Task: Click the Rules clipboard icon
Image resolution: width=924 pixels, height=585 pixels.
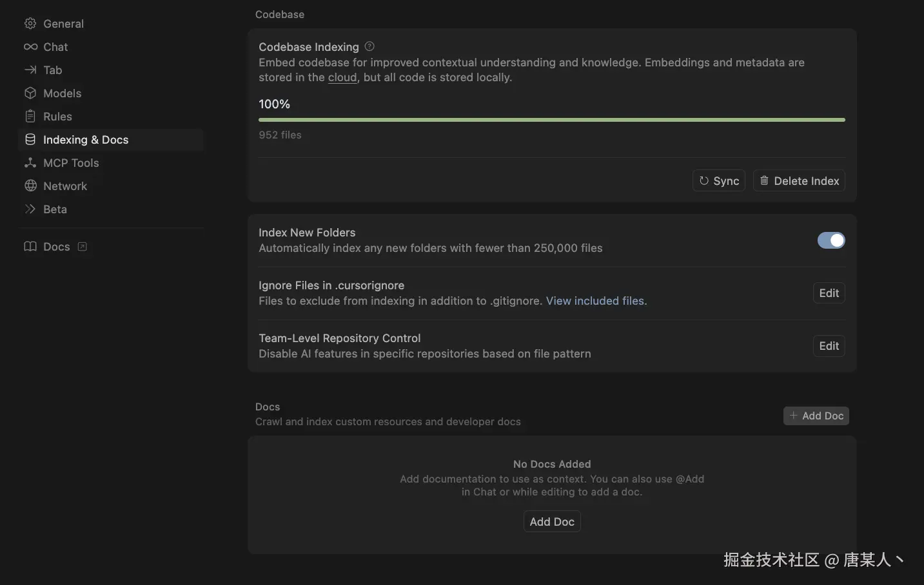Action: point(30,117)
